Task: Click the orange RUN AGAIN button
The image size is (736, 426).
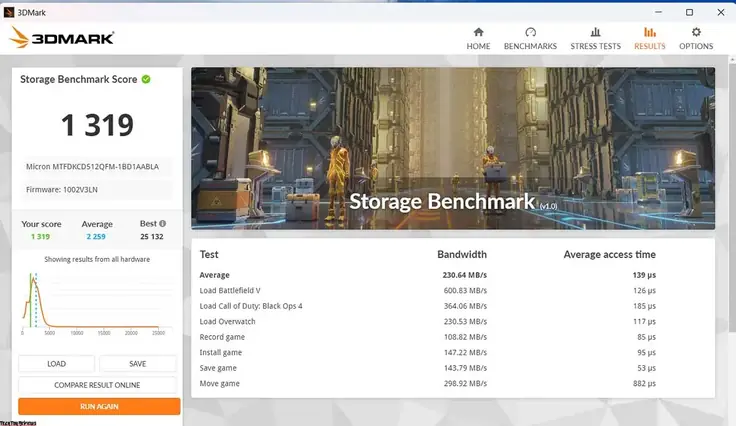Action: point(99,406)
